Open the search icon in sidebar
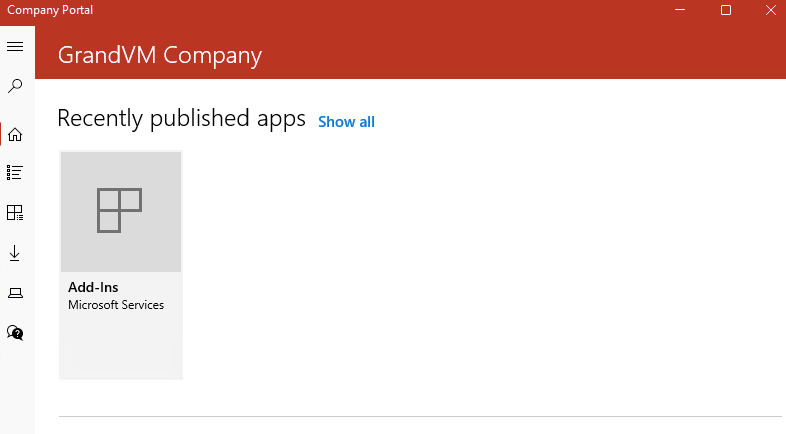This screenshot has height=434, width=786. tap(15, 87)
